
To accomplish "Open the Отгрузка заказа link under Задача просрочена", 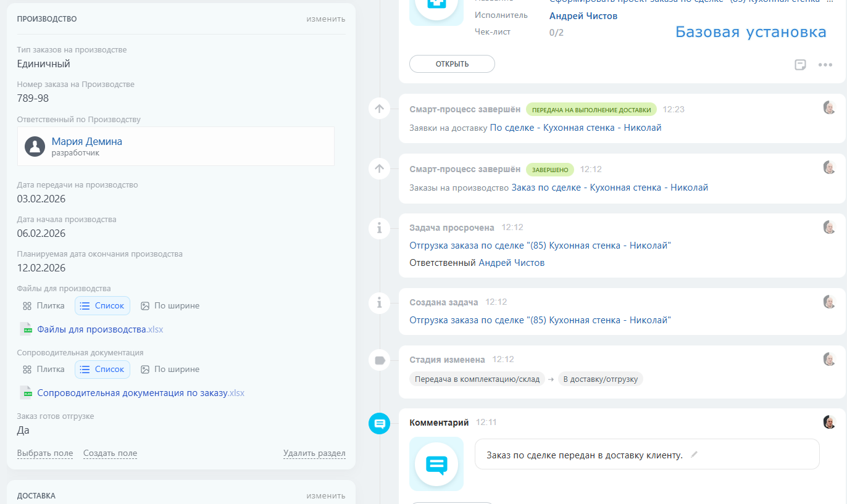I will 540,246.
